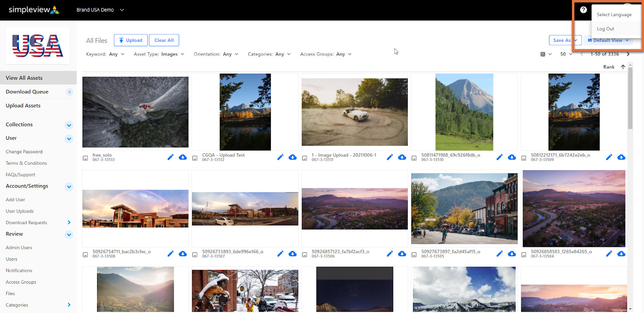
Task: Download 1 - Image Upload - 20211006-1 asset
Action: tap(402, 157)
